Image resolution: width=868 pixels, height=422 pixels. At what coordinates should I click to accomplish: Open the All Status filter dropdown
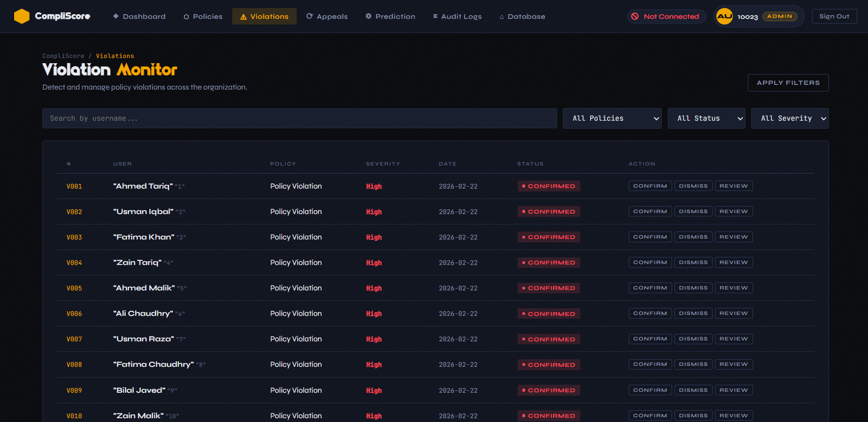click(x=706, y=118)
